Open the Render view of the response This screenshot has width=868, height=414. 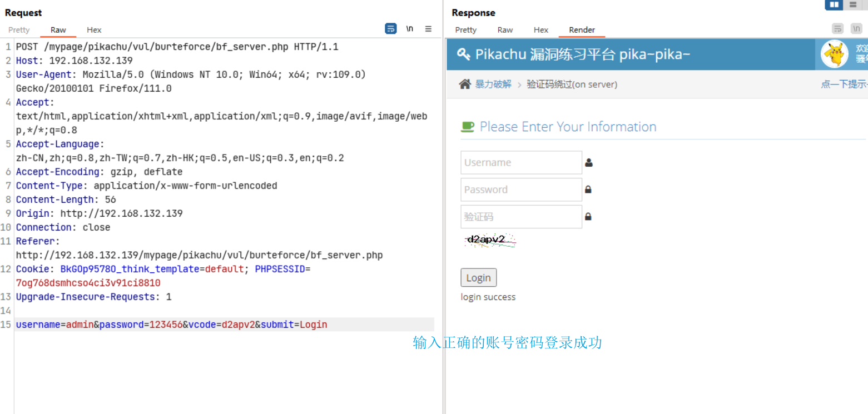[x=581, y=29]
